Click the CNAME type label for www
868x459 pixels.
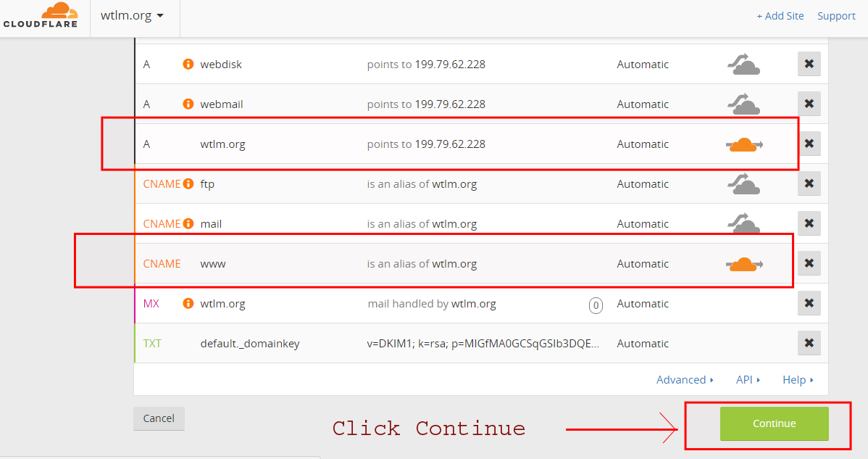point(162,263)
